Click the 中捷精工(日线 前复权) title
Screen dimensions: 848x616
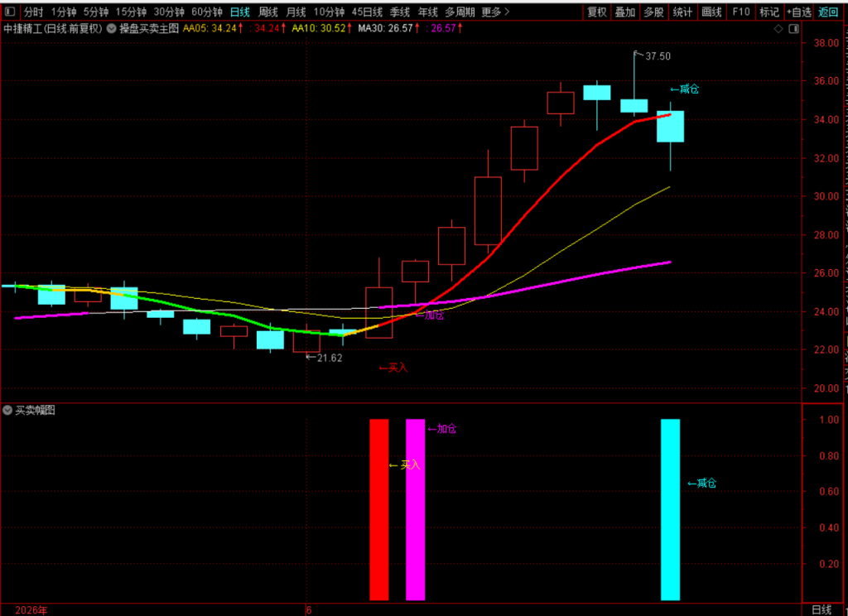point(53,29)
